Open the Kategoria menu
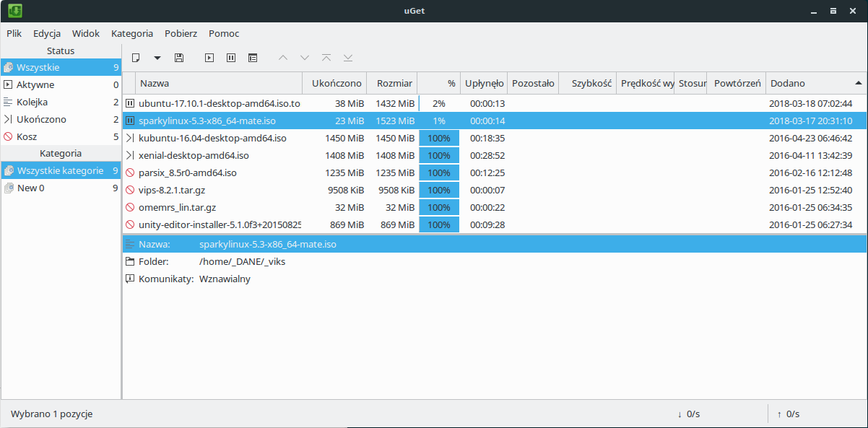 pos(132,33)
